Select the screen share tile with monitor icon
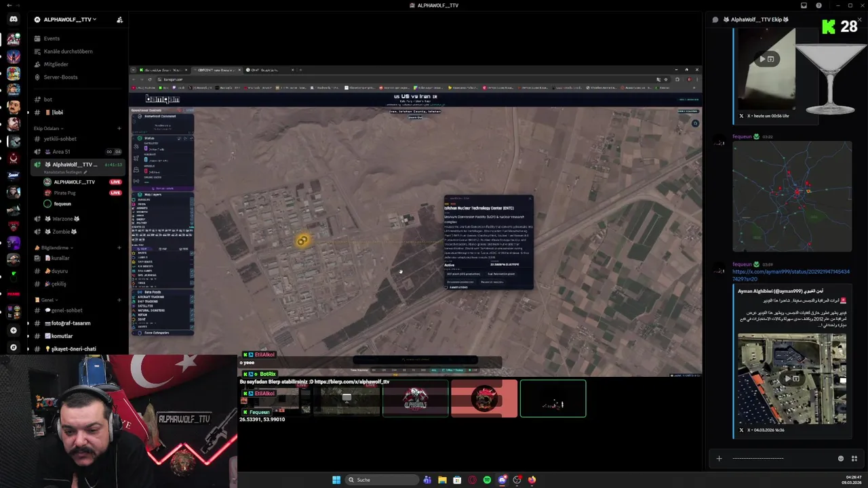 (347, 399)
